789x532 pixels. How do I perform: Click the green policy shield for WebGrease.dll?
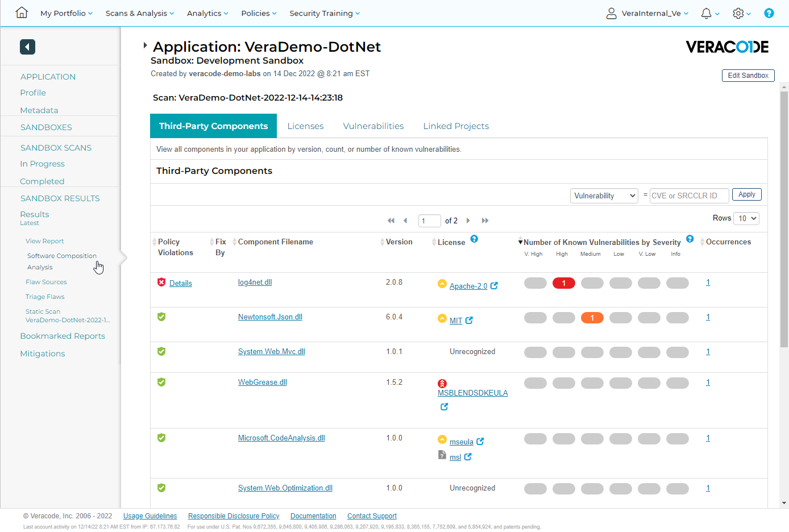pos(161,382)
